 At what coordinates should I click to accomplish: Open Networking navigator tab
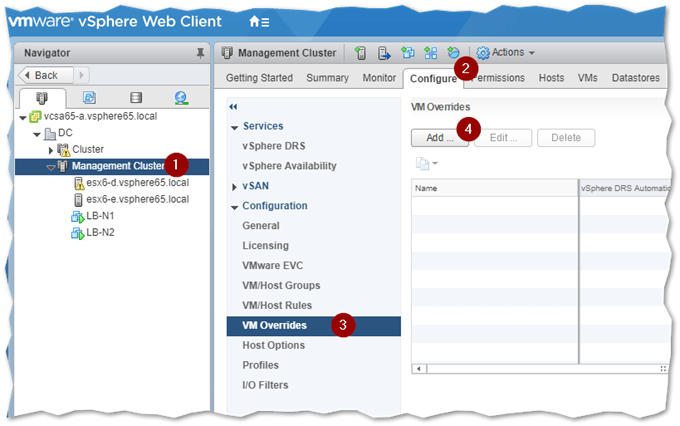click(x=181, y=98)
